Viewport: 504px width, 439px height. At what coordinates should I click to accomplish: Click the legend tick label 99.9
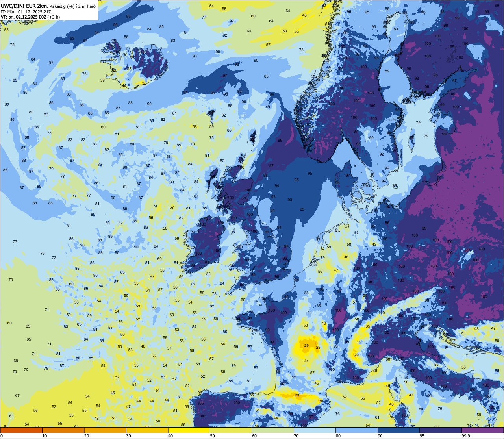pos(466,436)
